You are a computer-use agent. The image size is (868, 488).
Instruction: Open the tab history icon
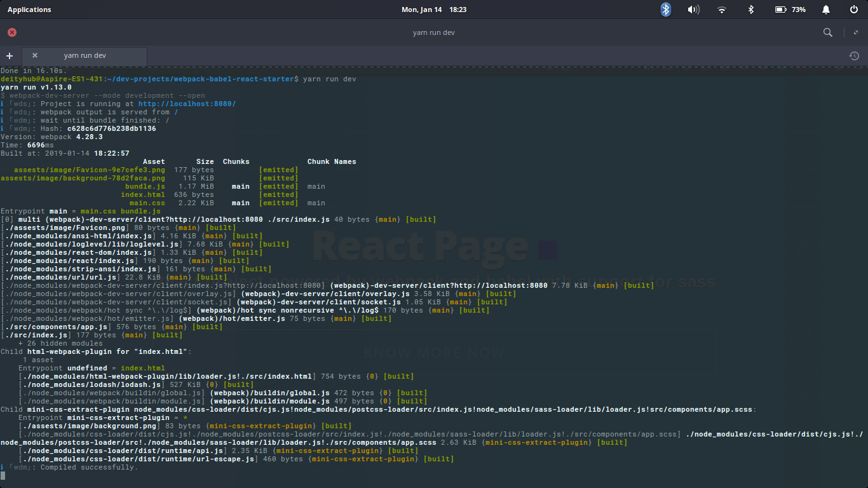854,56
